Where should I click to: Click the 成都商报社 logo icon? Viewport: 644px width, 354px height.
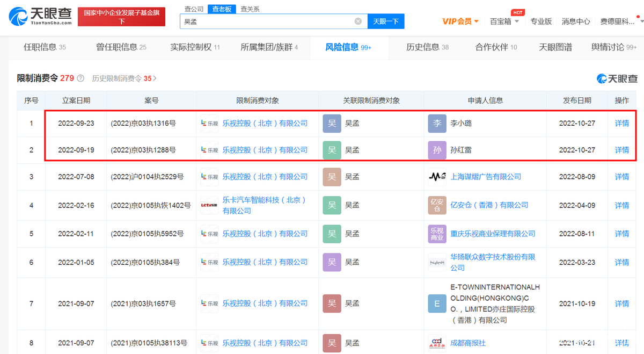tap(437, 343)
